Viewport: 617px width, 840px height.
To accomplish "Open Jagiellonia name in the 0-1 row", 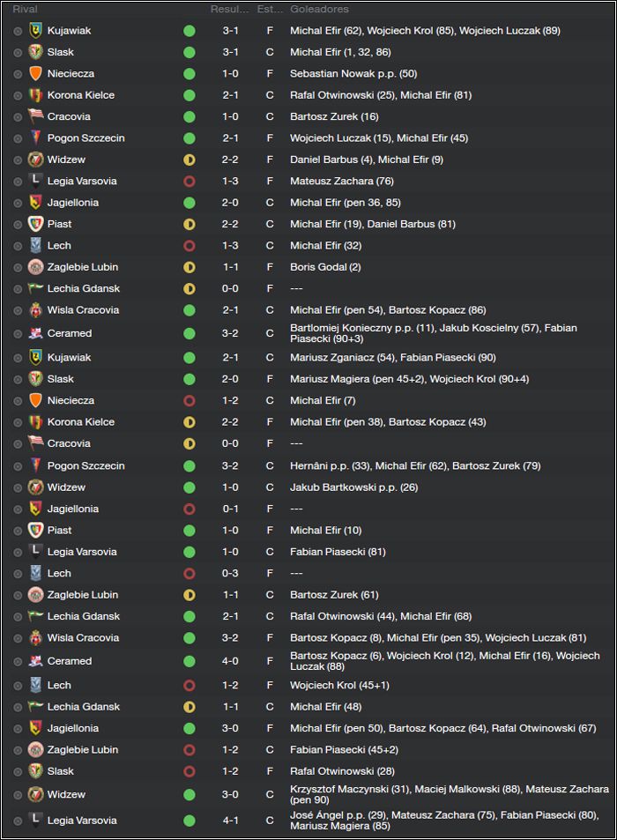I will tap(73, 509).
